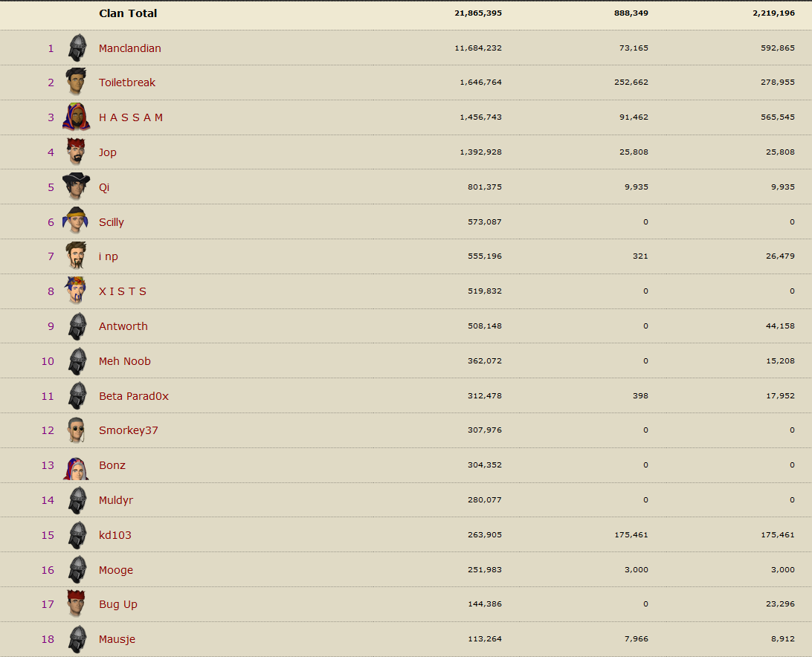Click the Mooge player name

[115, 570]
